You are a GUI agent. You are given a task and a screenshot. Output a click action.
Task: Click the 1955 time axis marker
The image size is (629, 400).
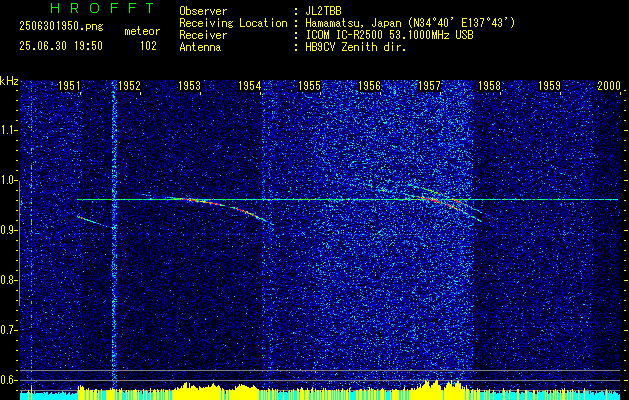(x=310, y=85)
